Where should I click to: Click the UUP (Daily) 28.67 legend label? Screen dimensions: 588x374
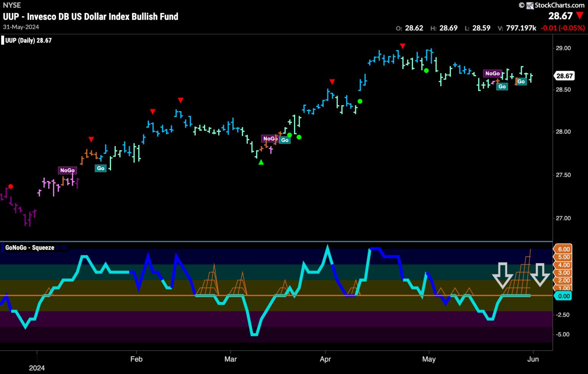pyautogui.click(x=28, y=41)
